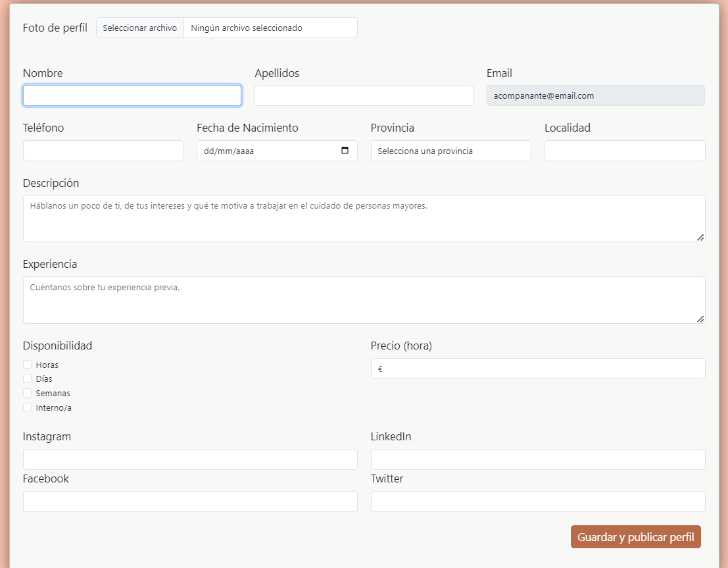Click the Días label text
728x568 pixels.
point(44,379)
